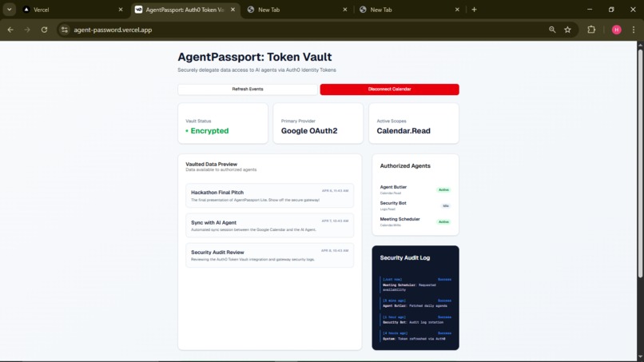The height and width of the screenshot is (362, 644).
Task: Click the page vertical scrollbar thumb
Action: coord(640,162)
